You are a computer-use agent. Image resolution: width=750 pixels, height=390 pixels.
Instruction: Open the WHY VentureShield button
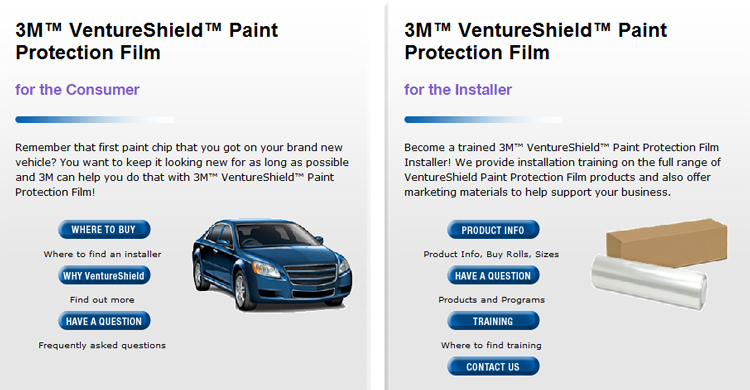[x=104, y=276]
